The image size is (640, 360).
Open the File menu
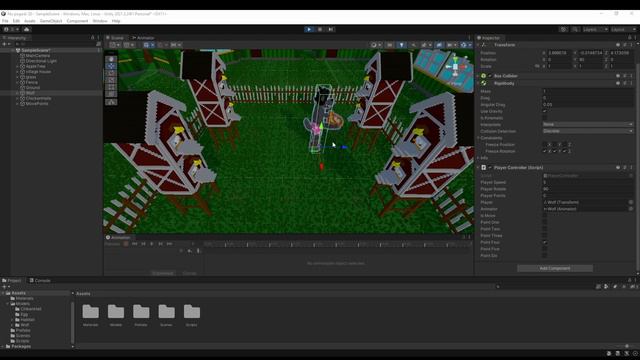pyautogui.click(x=5, y=21)
